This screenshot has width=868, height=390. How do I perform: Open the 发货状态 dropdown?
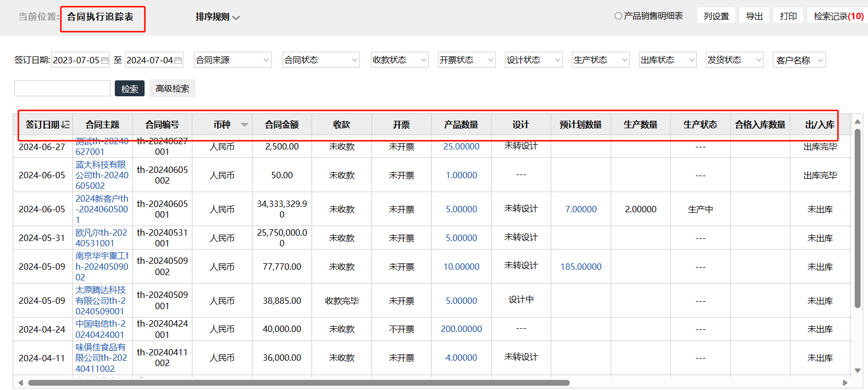coord(735,60)
